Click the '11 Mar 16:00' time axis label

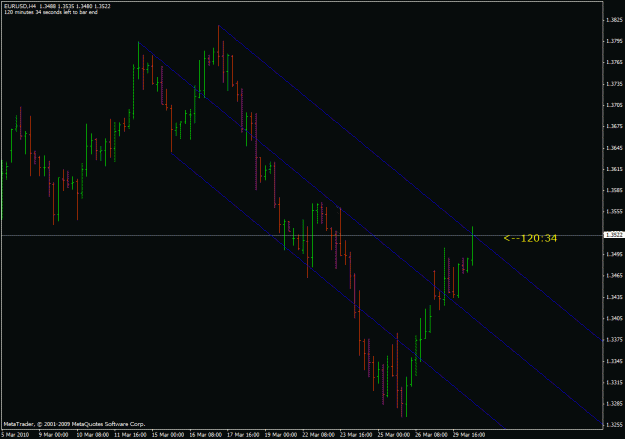pyautogui.click(x=130, y=435)
